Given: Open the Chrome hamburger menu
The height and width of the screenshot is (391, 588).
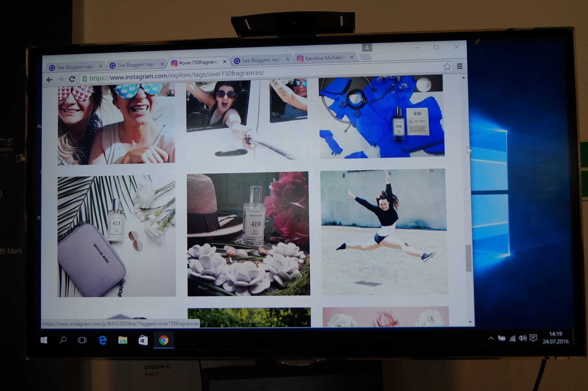Looking at the screenshot, I should tap(459, 66).
